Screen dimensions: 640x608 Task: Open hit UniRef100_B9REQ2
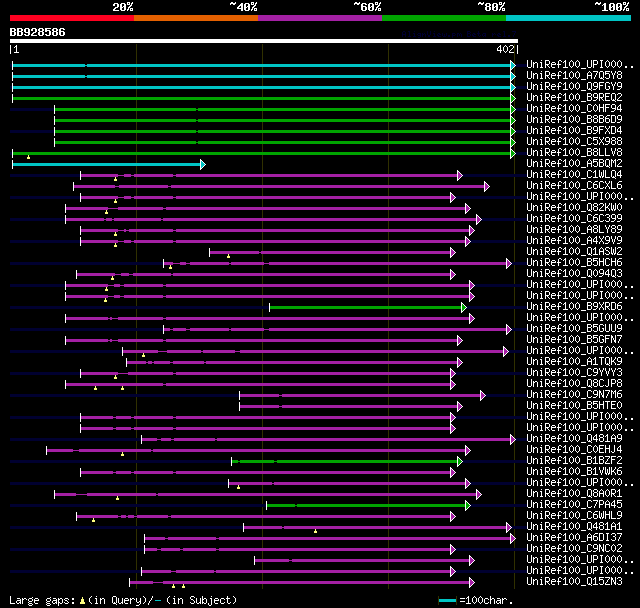tap(574, 98)
